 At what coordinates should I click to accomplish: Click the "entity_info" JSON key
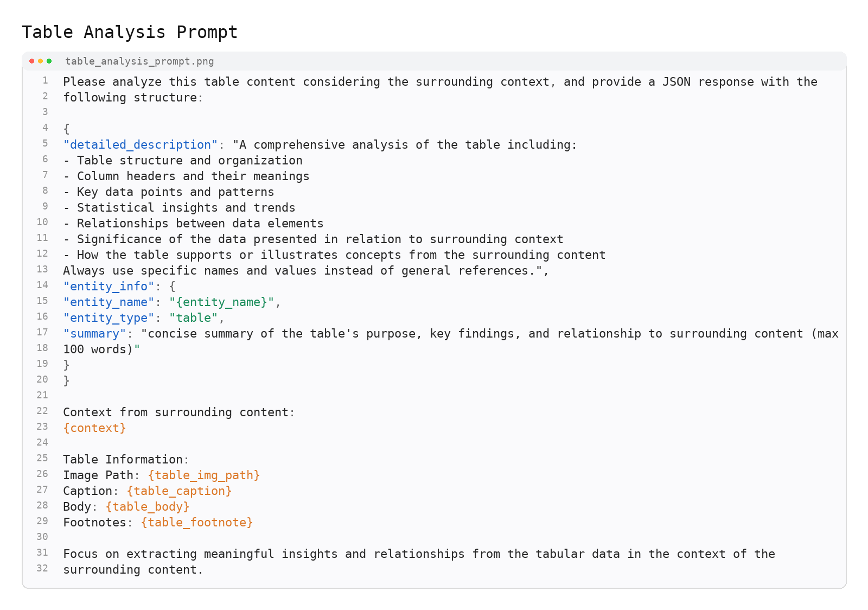pyautogui.click(x=108, y=286)
